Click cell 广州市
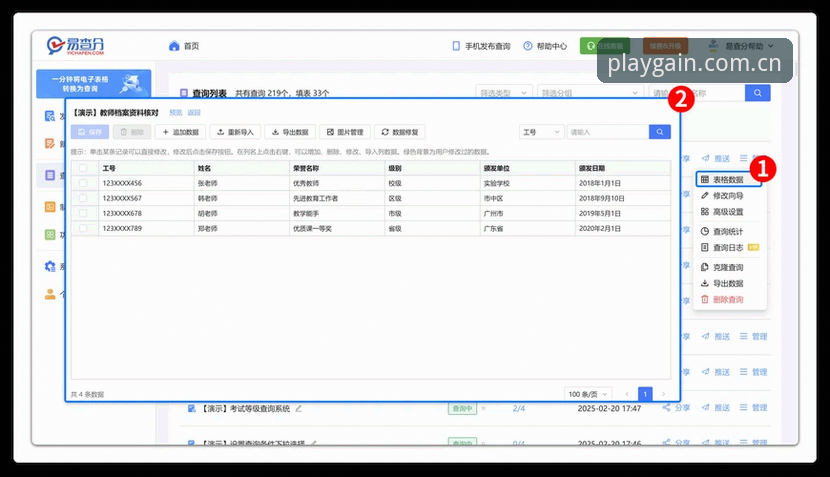 point(493,213)
